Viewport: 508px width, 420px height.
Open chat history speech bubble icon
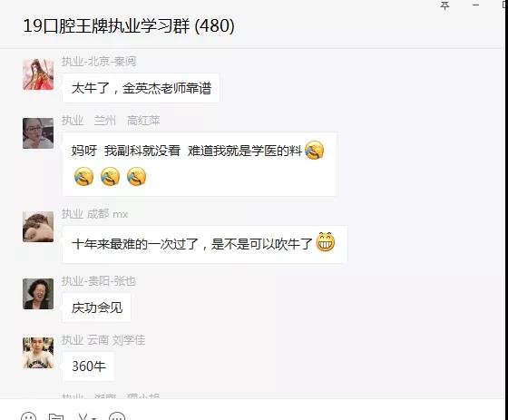117,416
